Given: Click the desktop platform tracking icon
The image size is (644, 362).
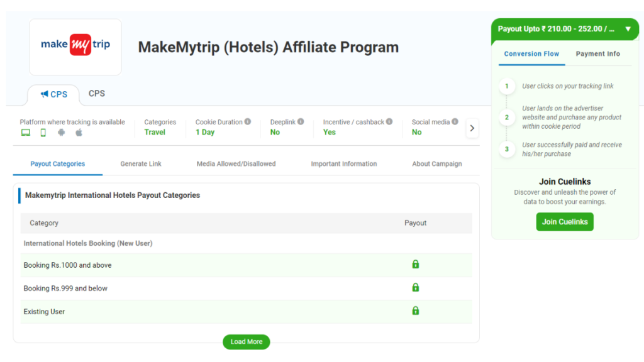Looking at the screenshot, I should [x=25, y=133].
